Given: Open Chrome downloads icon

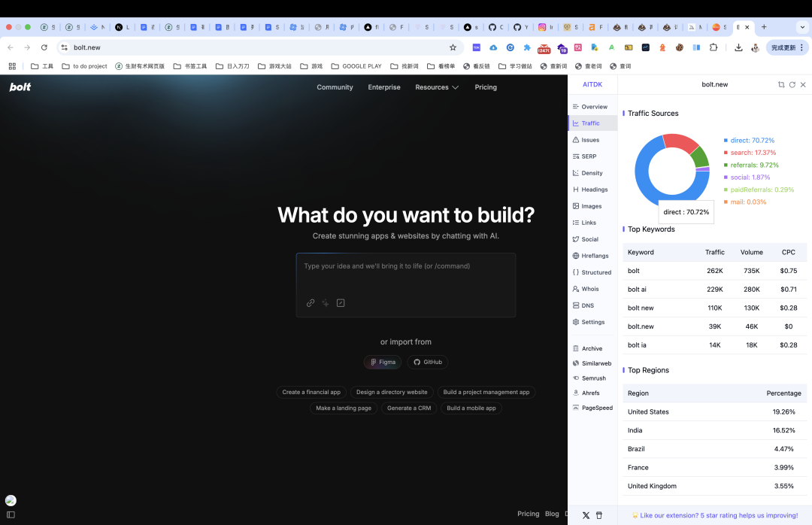Looking at the screenshot, I should (x=738, y=47).
